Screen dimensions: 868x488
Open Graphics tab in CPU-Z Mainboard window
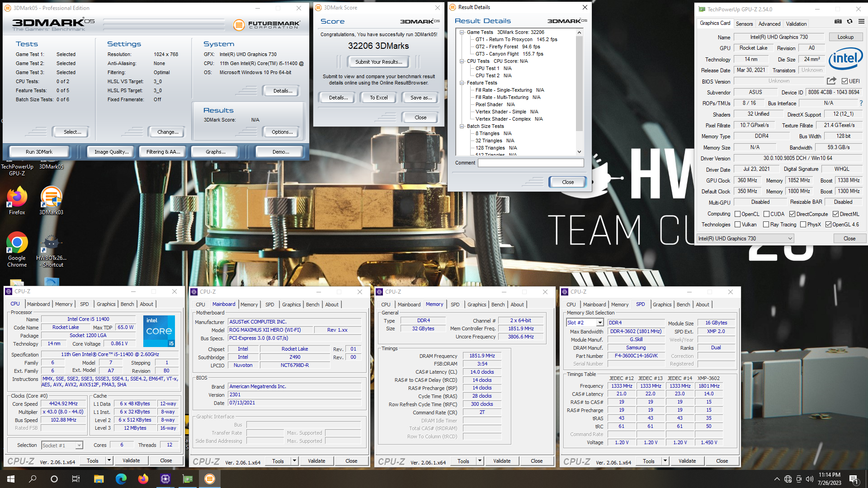pos(291,305)
